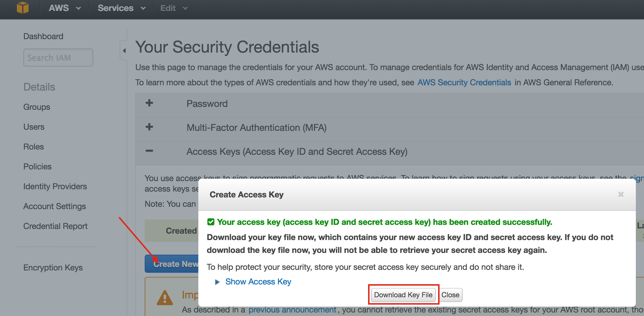Collapse the Access Keys section minus icon
The width and height of the screenshot is (644, 316).
[x=149, y=151]
